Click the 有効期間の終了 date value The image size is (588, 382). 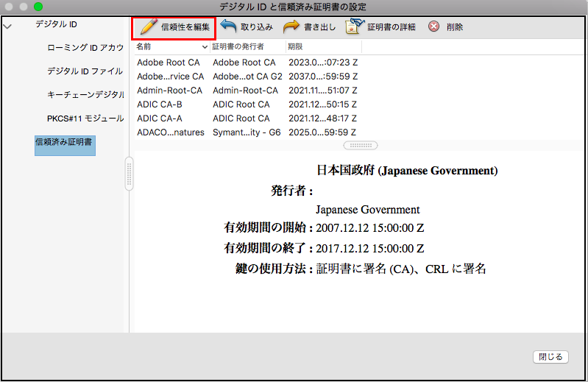370,249
